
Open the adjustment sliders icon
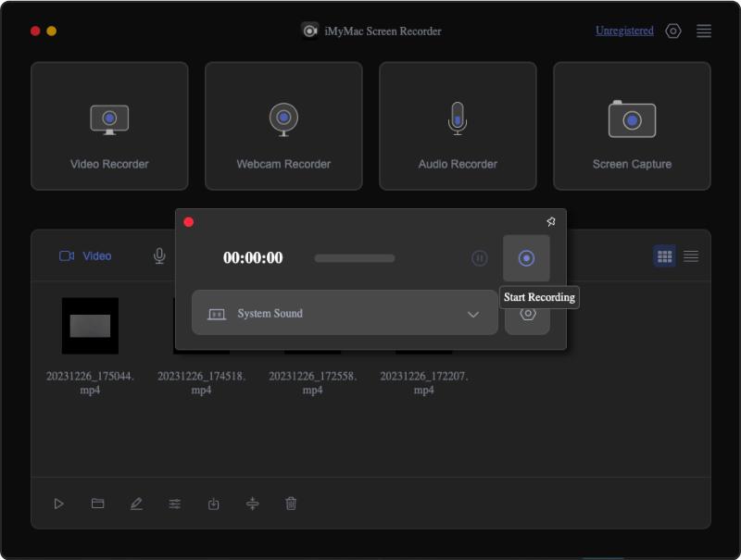[x=175, y=504]
